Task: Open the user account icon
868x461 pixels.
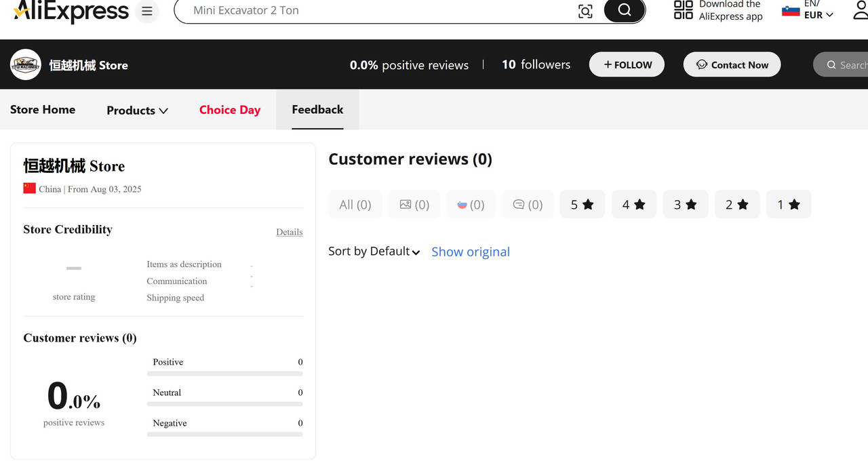Action: [860, 10]
